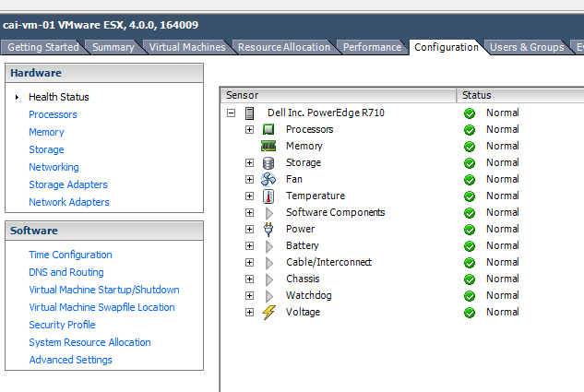584x392 pixels.
Task: Sort by the Sensor column header
Action: point(339,95)
